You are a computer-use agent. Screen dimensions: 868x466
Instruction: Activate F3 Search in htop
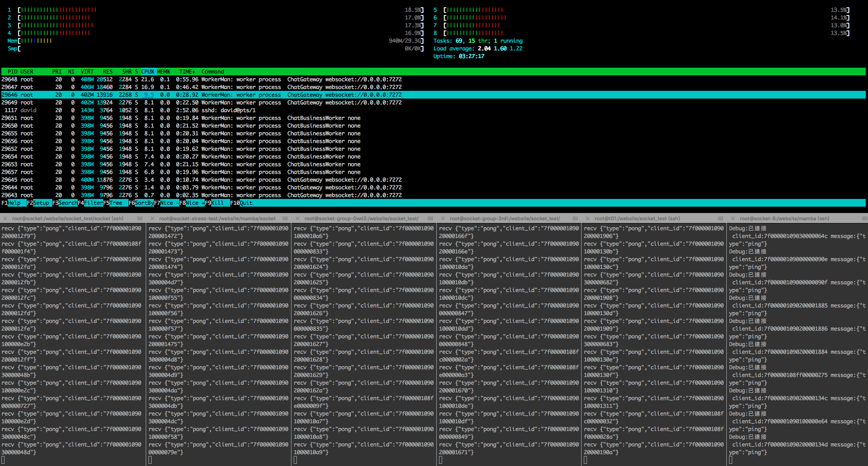[65, 203]
